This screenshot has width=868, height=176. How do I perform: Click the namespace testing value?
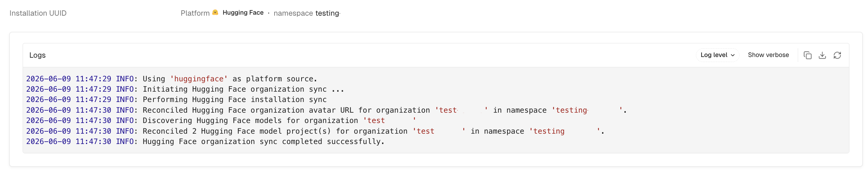coord(327,13)
